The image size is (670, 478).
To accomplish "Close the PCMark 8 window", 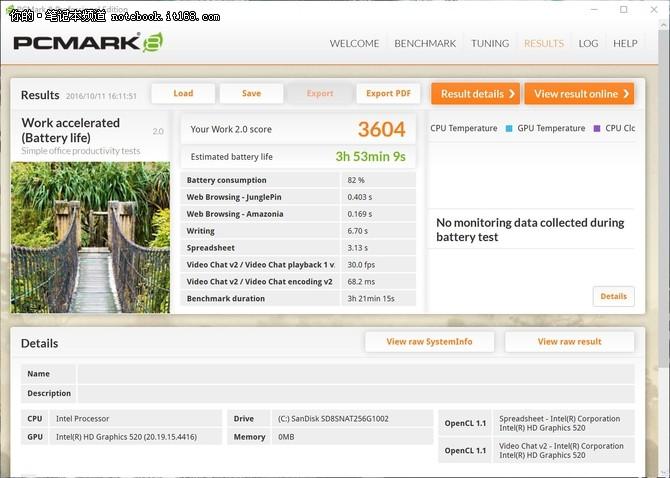I will coord(653,9).
